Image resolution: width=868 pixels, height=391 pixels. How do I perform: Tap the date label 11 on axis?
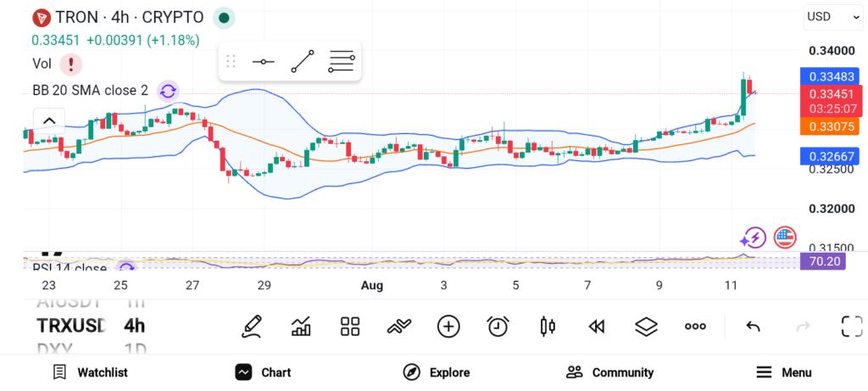(732, 286)
